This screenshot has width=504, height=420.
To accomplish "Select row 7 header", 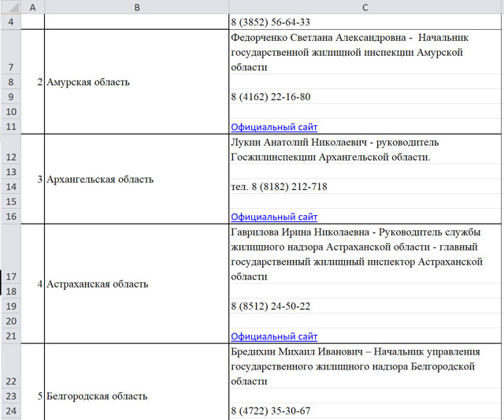I will (x=11, y=52).
